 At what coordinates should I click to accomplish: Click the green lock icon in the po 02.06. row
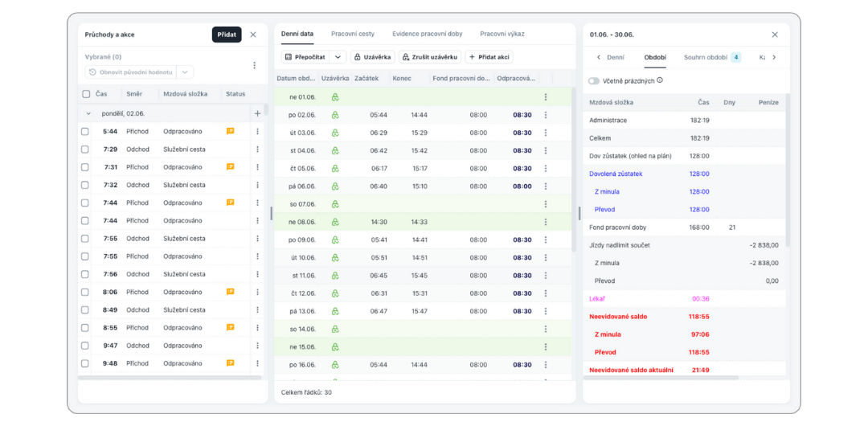click(335, 115)
